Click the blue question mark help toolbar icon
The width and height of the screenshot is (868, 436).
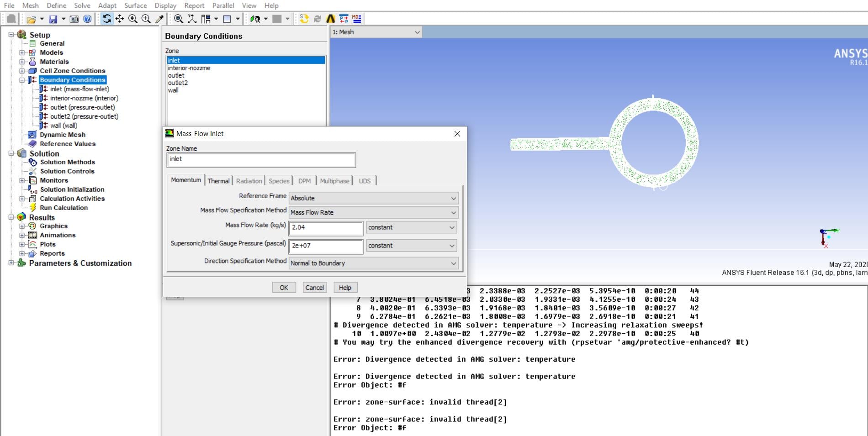pos(87,19)
